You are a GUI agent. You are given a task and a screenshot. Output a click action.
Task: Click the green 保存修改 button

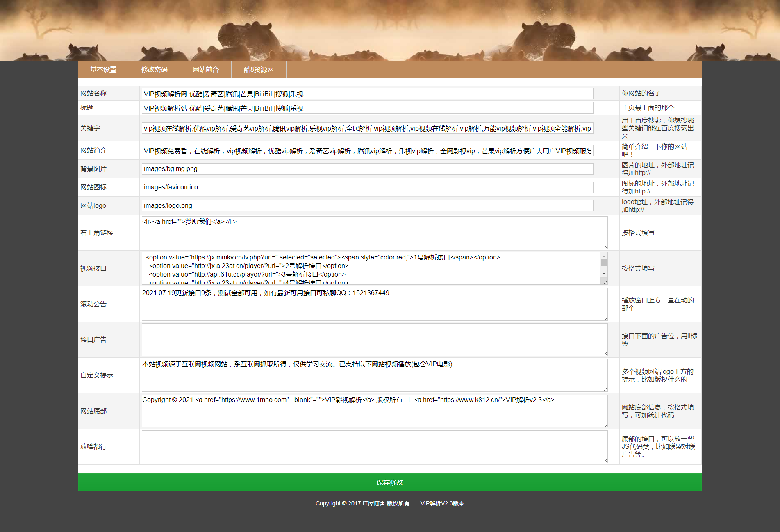[390, 482]
